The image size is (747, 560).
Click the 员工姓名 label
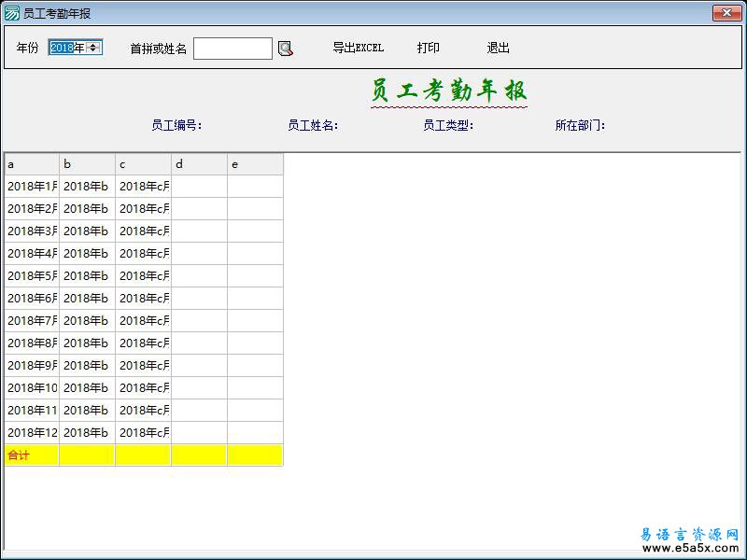313,125
